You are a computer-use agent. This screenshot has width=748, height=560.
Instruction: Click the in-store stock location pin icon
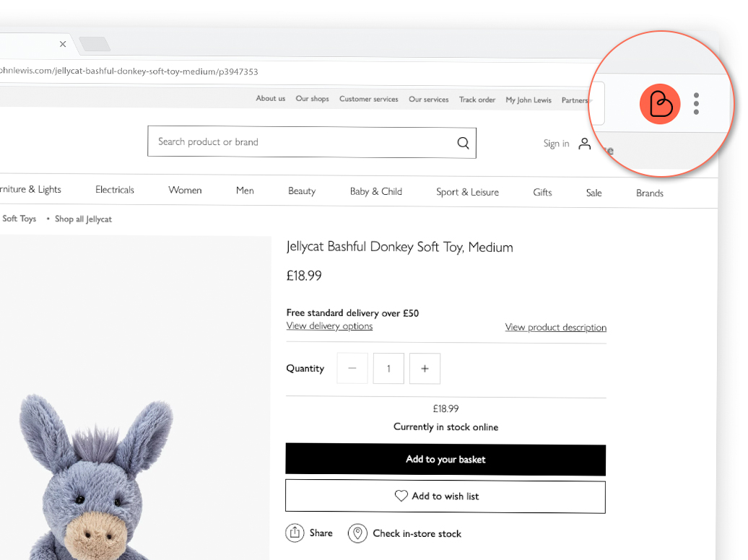[357, 533]
